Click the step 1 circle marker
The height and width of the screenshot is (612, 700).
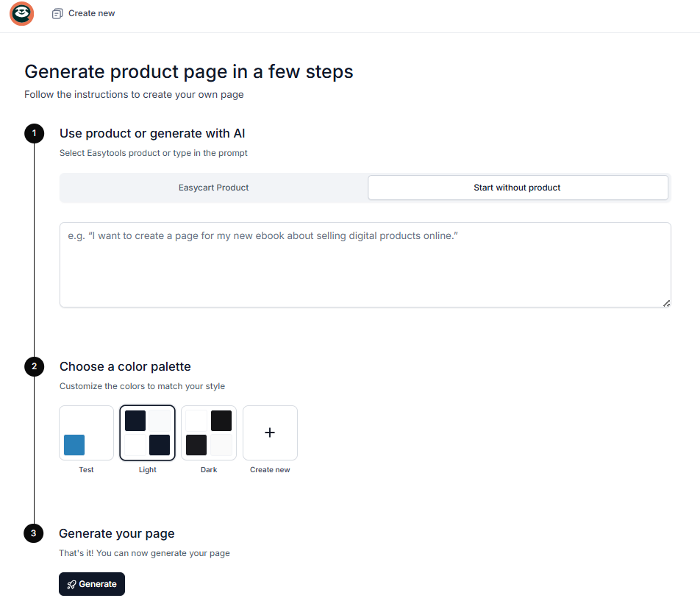point(35,134)
